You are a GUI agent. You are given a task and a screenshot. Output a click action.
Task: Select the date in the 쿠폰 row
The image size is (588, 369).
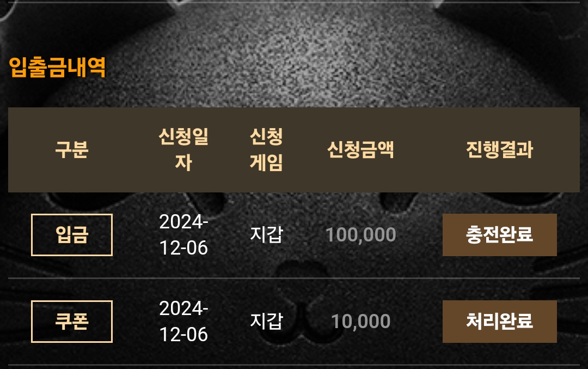pos(183,322)
